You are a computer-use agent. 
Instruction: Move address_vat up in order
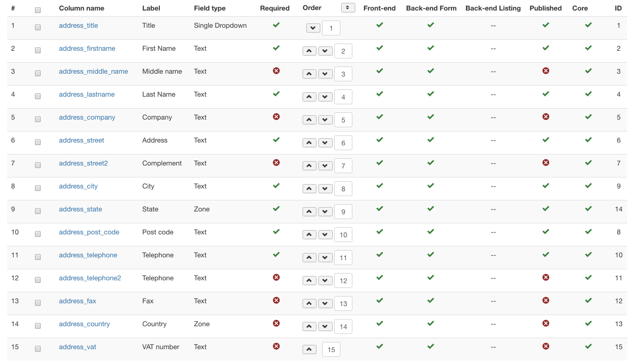coord(309,350)
